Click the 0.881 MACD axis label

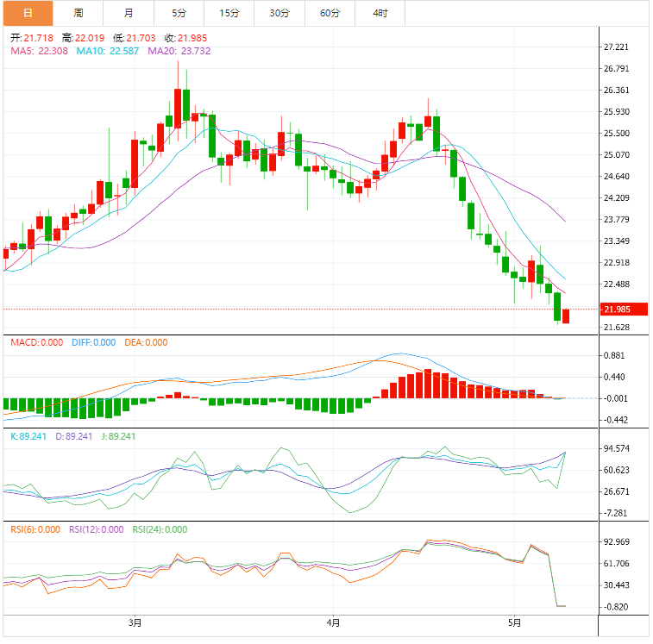(x=614, y=355)
